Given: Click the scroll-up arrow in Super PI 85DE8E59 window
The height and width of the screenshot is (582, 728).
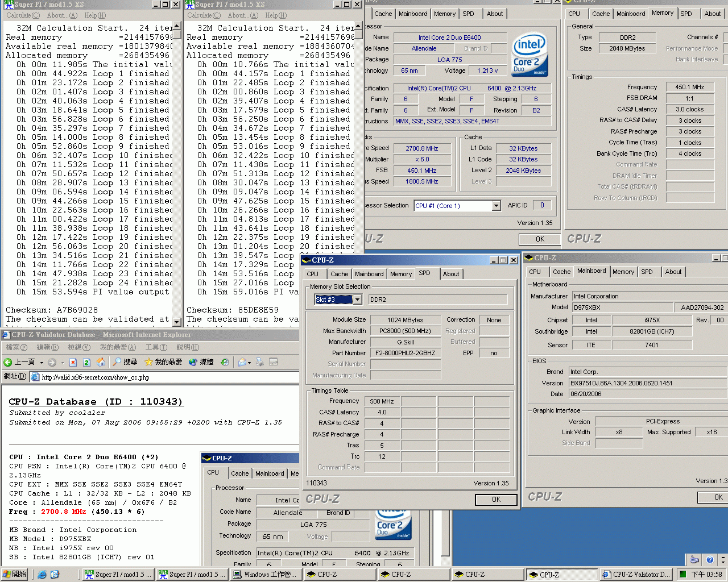Looking at the screenshot, I should pyautogui.click(x=358, y=27).
